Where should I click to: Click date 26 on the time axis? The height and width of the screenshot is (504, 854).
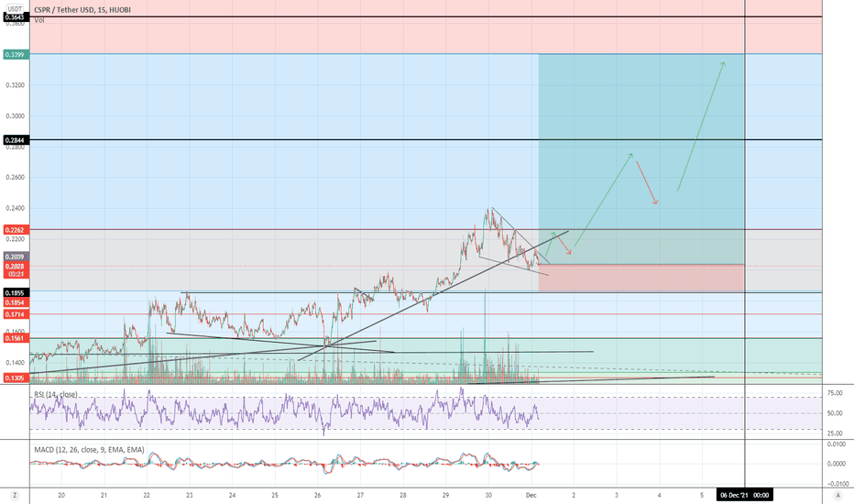pos(318,495)
